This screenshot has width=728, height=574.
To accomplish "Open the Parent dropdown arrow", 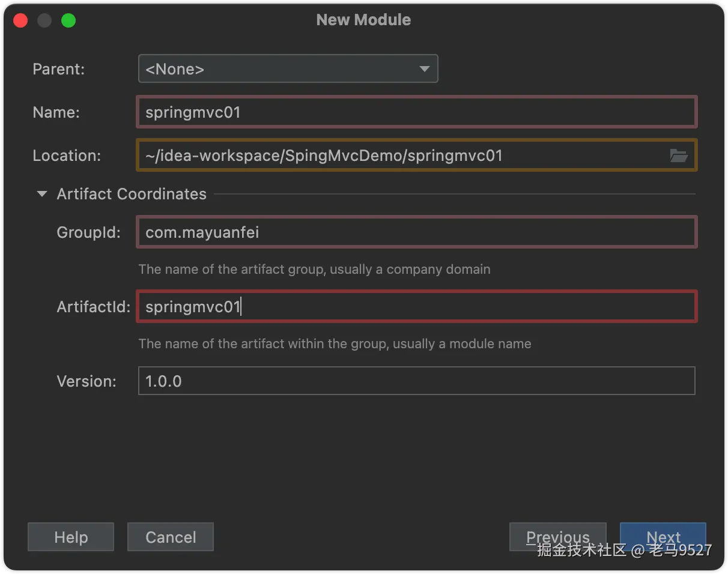I will (x=424, y=69).
